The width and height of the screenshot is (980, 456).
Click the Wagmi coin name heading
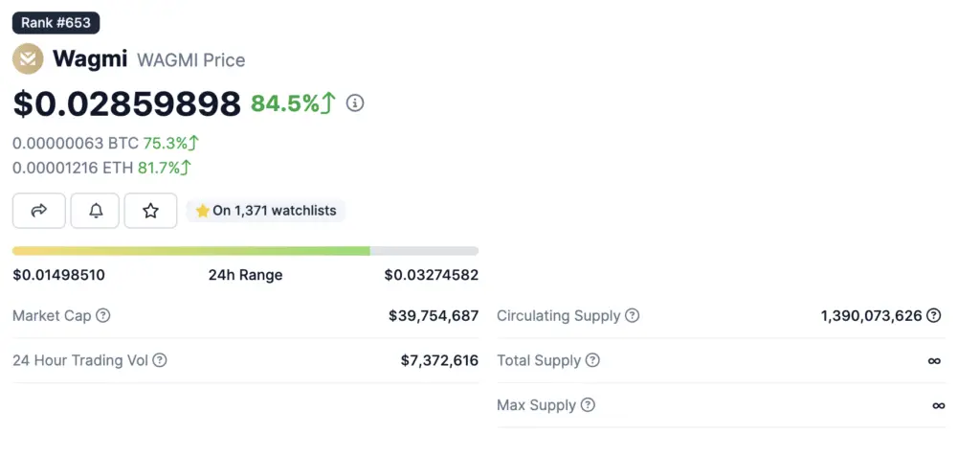90,59
